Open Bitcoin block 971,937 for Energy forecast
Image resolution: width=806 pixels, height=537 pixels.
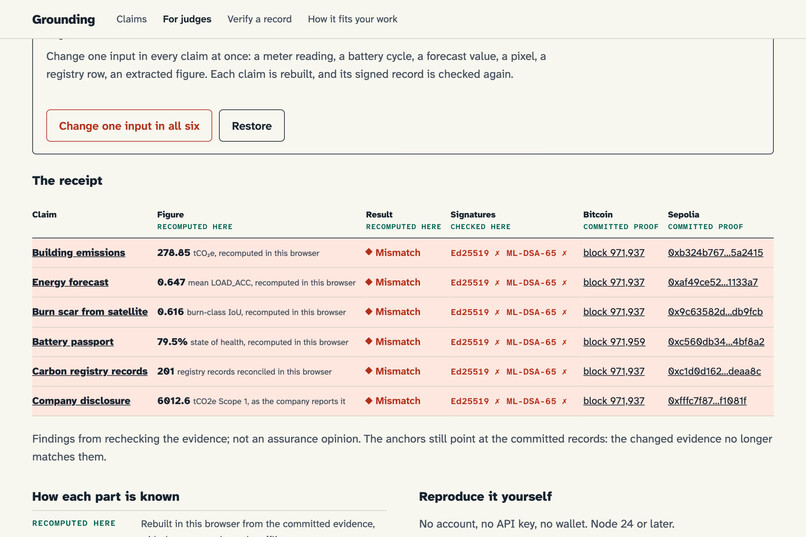pos(614,282)
